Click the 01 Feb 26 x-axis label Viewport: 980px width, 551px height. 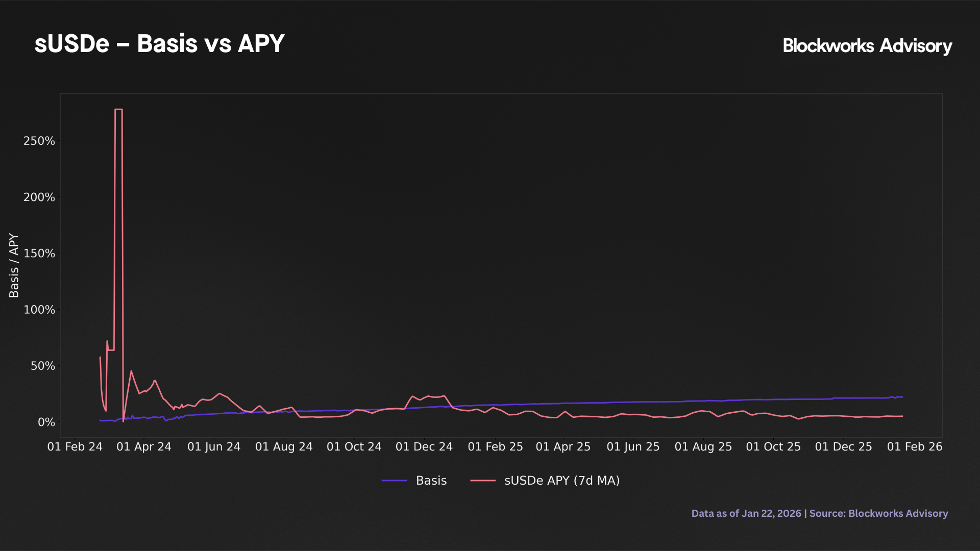[x=914, y=446]
